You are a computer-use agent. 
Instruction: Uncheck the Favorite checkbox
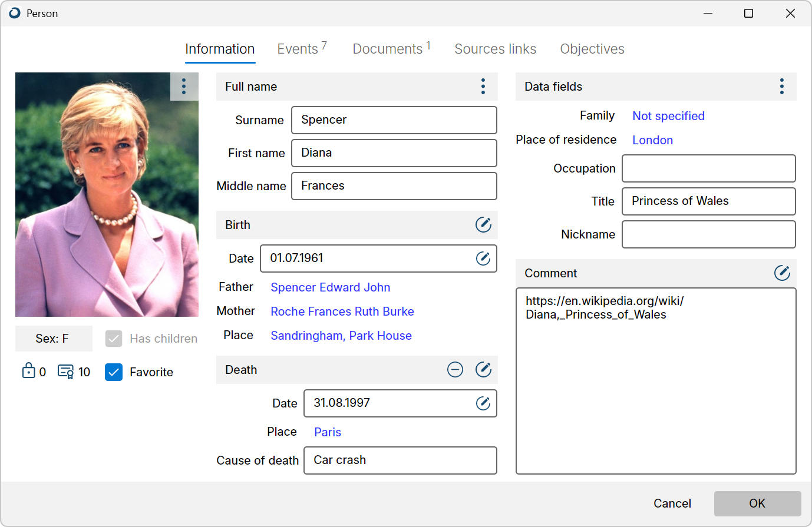(x=113, y=372)
